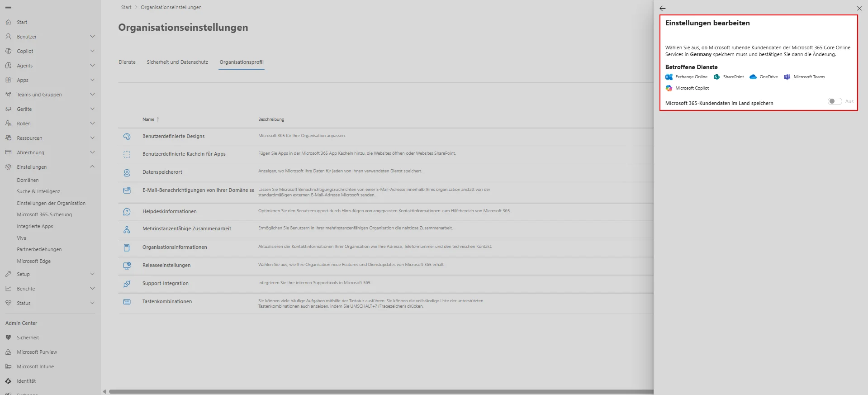The width and height of the screenshot is (868, 395).
Task: Click the Releaseeinstellungen icon in the list
Action: click(x=127, y=266)
